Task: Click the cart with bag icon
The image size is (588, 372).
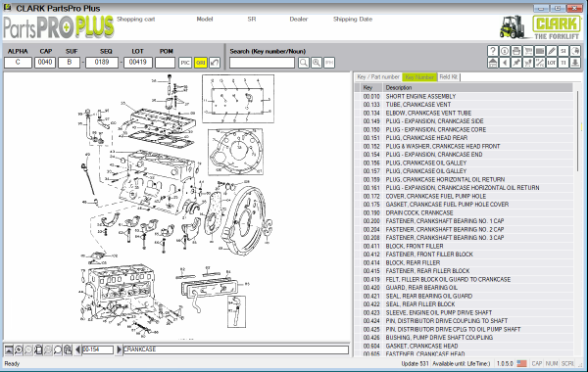Action: click(528, 63)
